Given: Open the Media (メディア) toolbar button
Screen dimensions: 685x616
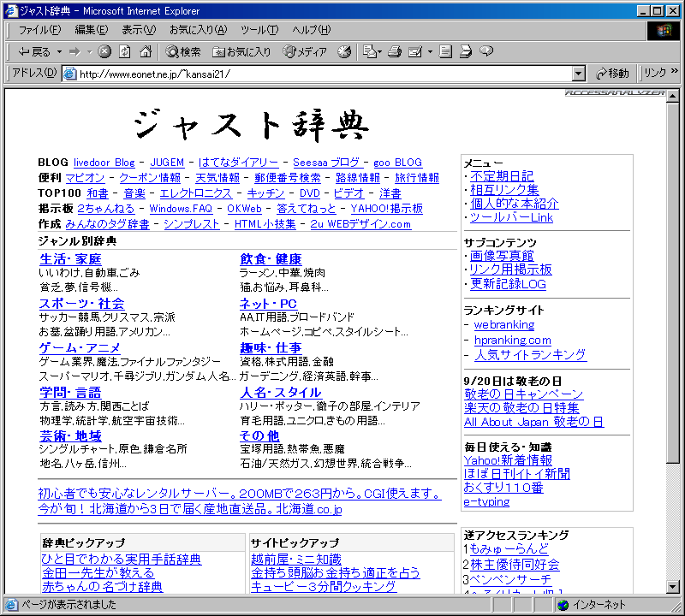Looking at the screenshot, I should pyautogui.click(x=305, y=52).
